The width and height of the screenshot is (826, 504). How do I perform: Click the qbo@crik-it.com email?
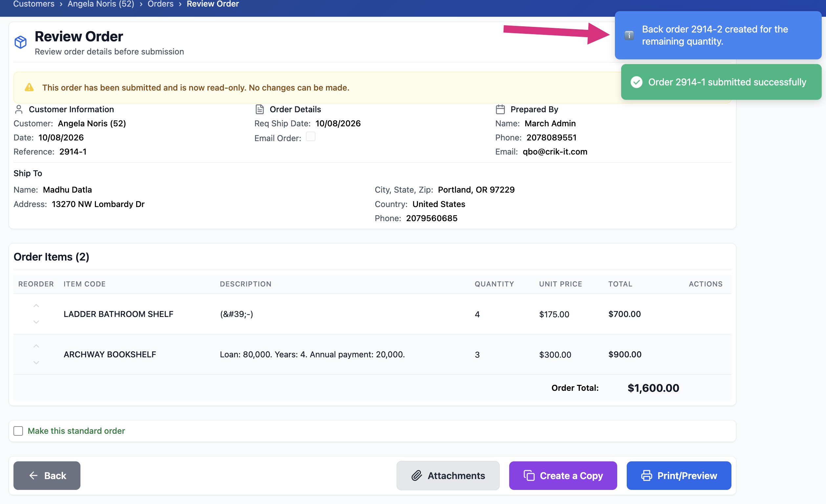pyautogui.click(x=555, y=152)
